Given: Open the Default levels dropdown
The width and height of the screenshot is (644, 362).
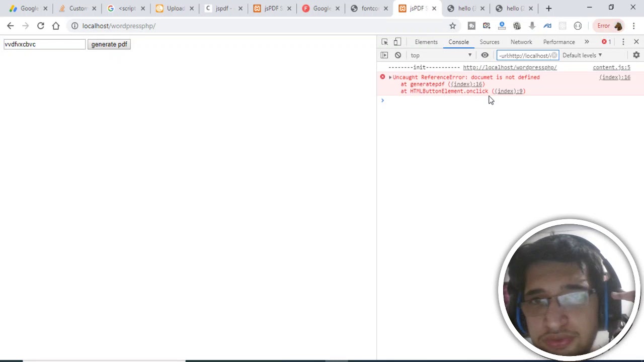Looking at the screenshot, I should 582,55.
